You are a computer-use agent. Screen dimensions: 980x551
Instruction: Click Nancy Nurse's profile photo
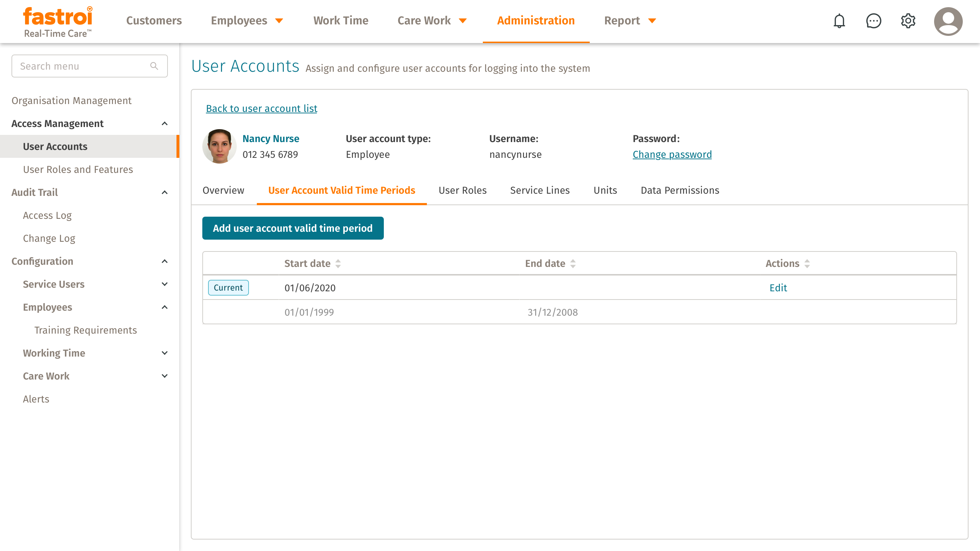[x=219, y=146]
